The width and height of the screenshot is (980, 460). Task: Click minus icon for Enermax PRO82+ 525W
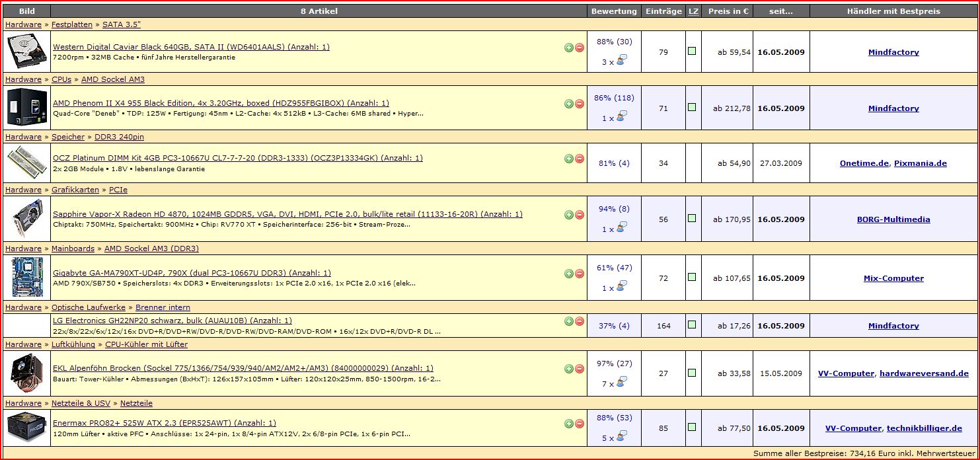tap(580, 424)
